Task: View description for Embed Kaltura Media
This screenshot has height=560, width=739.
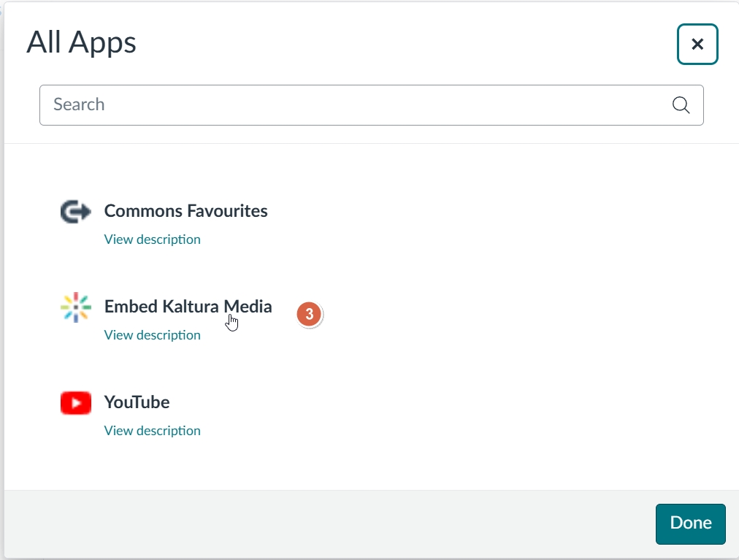Action: tap(152, 335)
